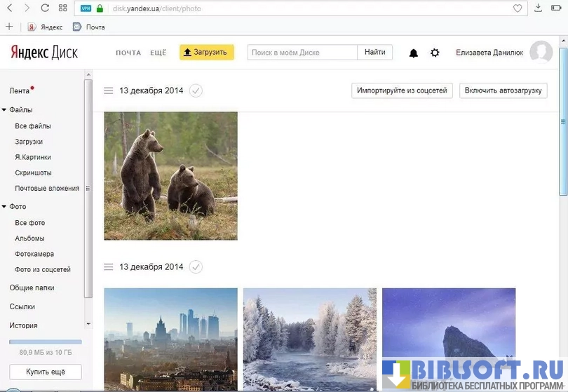Image resolution: width=568 pixels, height=392 pixels.
Task: Open the notifications bell icon
Action: click(413, 53)
